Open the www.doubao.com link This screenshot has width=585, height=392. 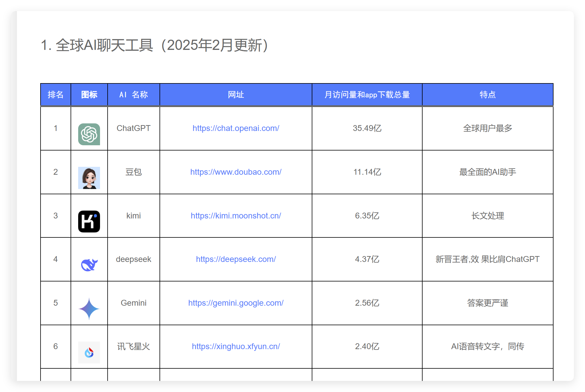tap(236, 172)
